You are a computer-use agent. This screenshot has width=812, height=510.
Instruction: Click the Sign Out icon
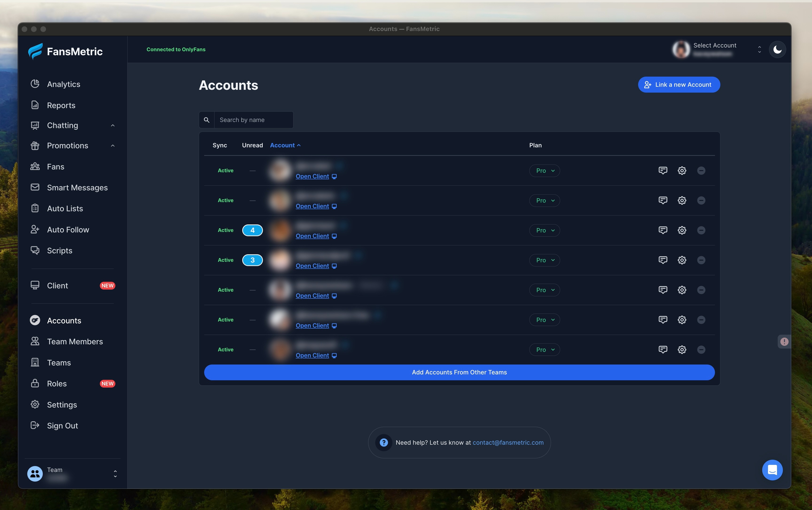click(35, 425)
